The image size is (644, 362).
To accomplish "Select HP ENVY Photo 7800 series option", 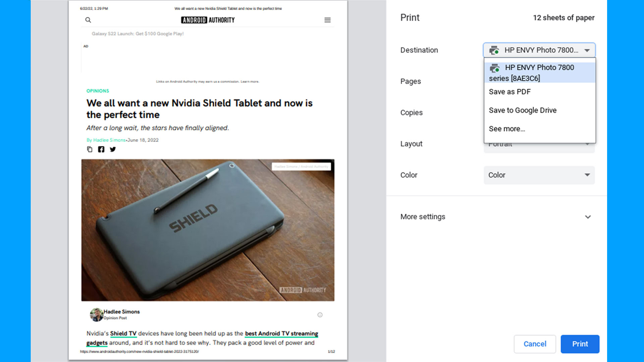I will (540, 73).
